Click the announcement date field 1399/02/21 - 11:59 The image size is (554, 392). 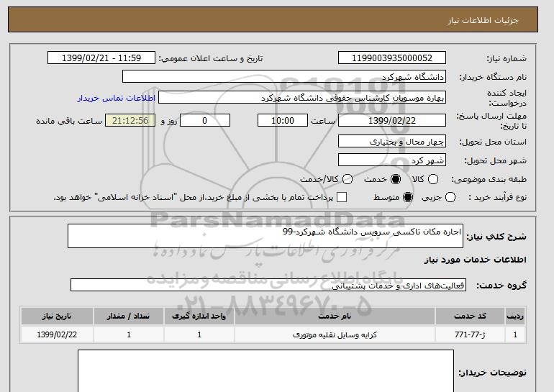coord(101,58)
